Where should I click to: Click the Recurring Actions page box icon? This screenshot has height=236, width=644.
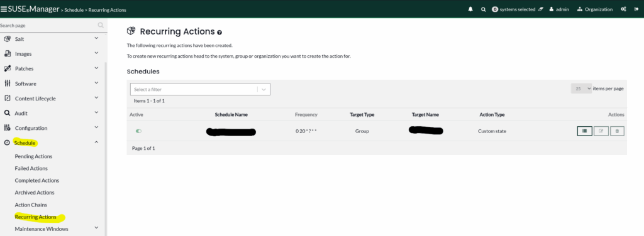pos(131,31)
